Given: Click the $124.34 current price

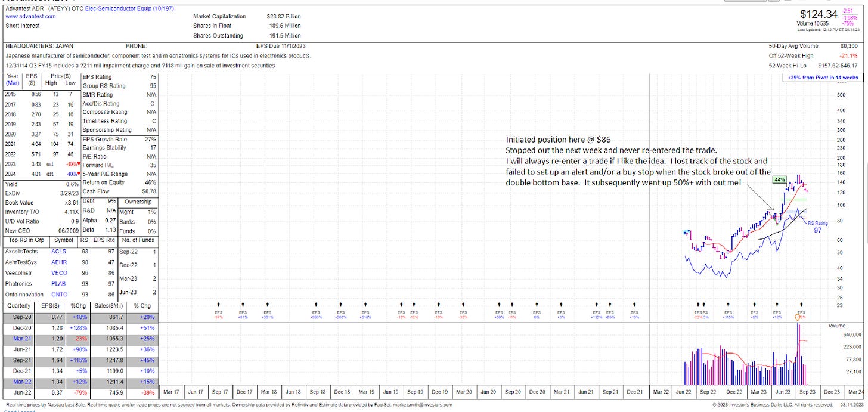Looking at the screenshot, I should 819,13.
